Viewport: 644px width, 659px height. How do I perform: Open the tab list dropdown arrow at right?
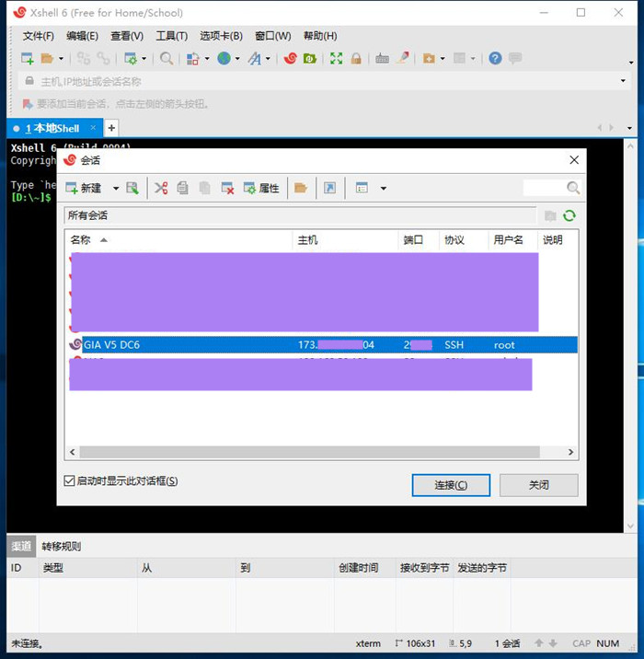(629, 128)
